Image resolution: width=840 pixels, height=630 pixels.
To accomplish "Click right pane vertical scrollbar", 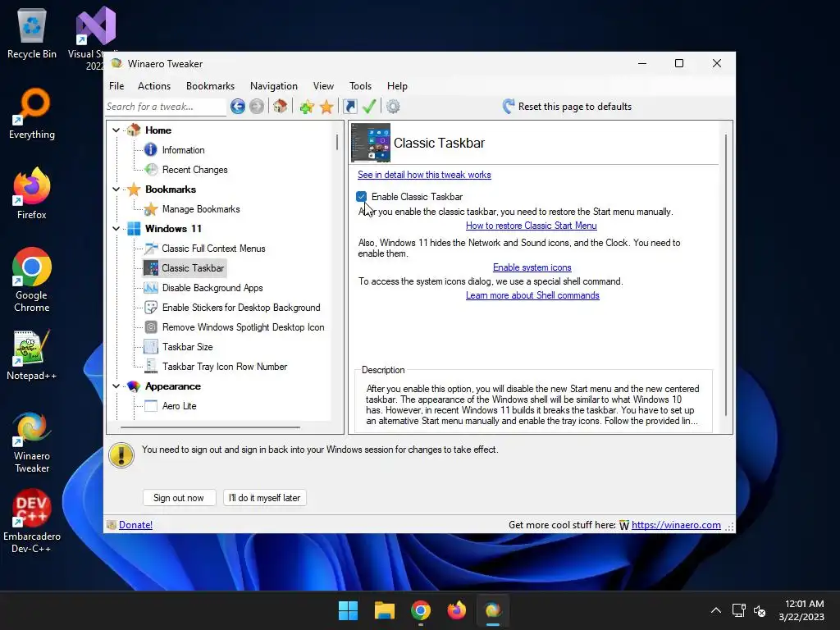I will 726,275.
